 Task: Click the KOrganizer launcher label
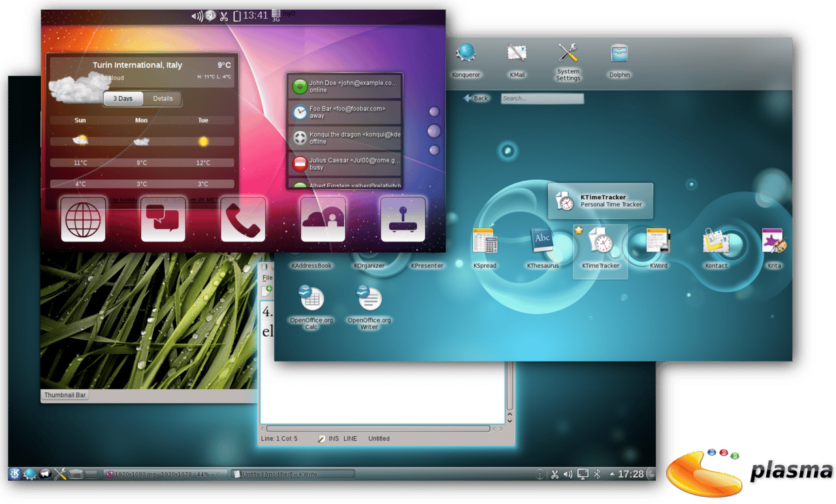click(369, 266)
